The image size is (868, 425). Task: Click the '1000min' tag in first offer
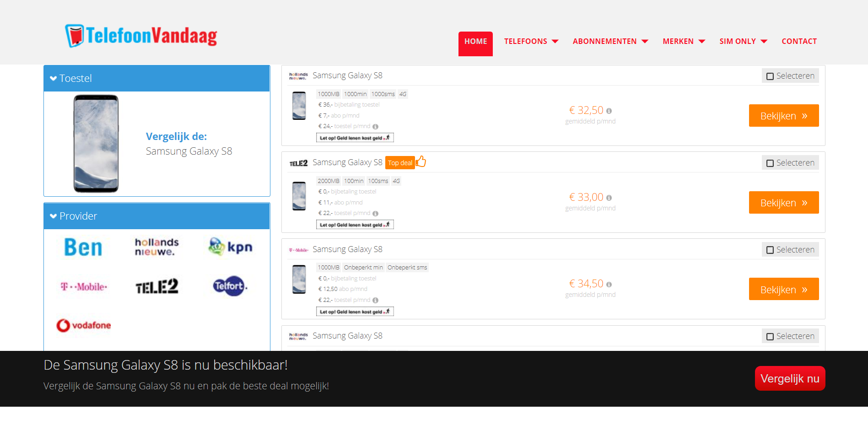coord(355,94)
